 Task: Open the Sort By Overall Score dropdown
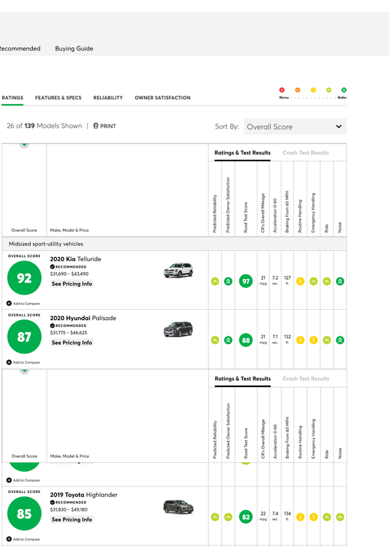coord(295,126)
